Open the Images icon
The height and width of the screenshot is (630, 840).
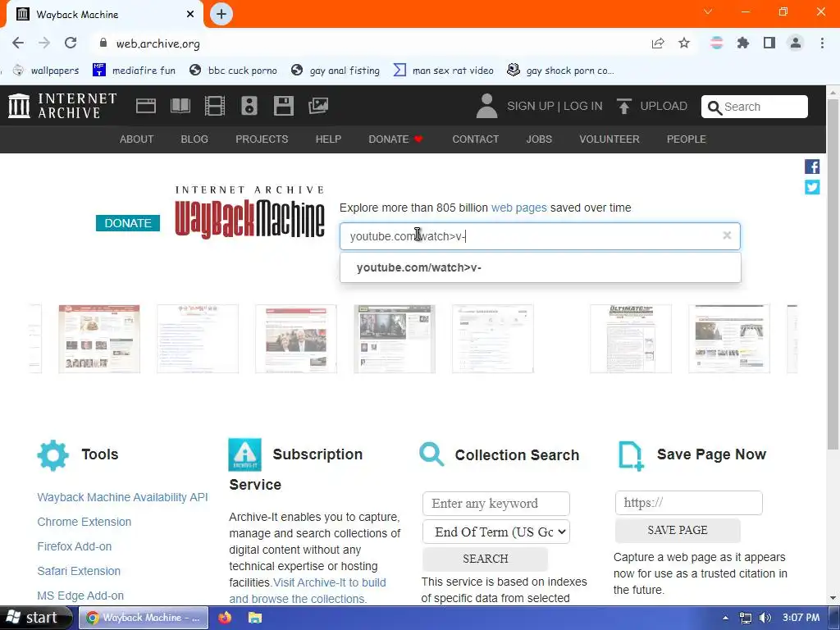tap(318, 106)
